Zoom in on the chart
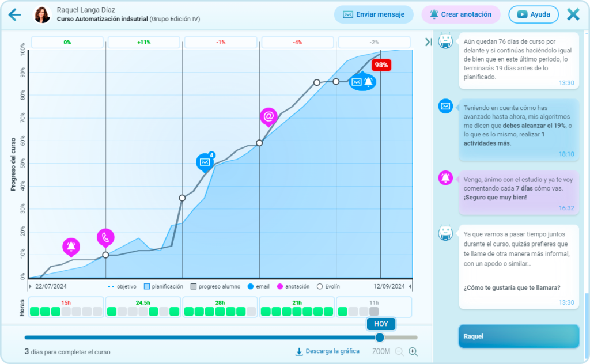 pos(413,351)
